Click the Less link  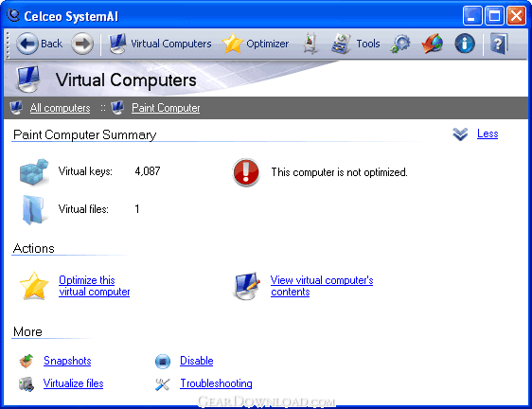click(488, 133)
